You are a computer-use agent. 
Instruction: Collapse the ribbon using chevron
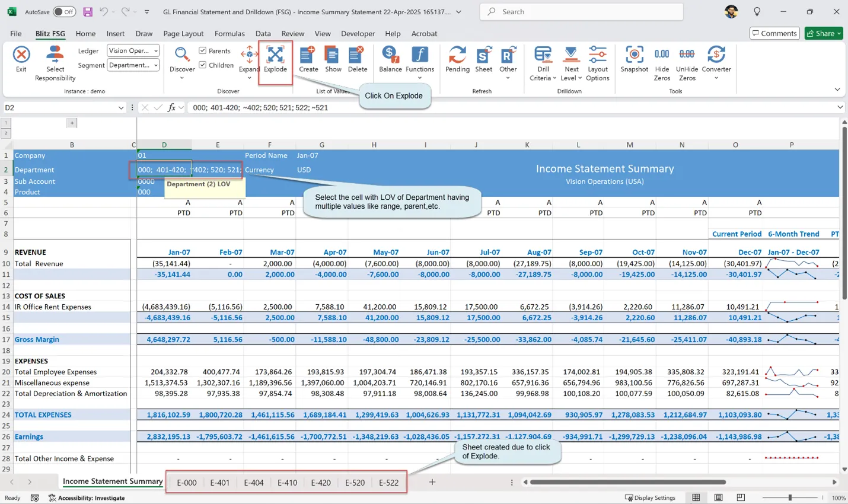pos(837,90)
